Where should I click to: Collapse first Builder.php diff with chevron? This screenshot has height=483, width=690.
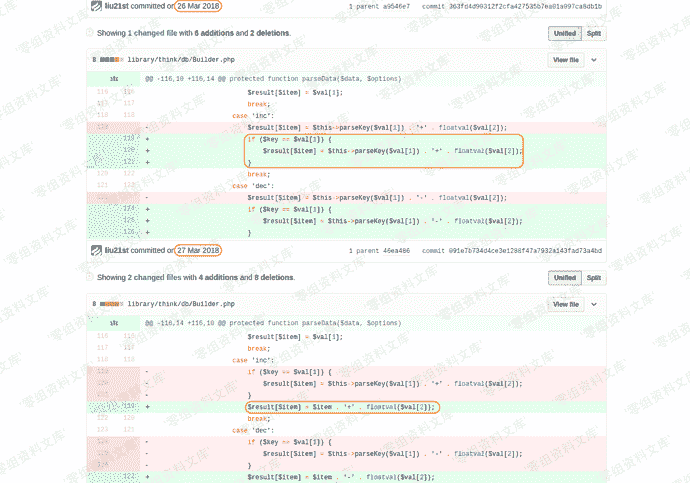point(594,60)
